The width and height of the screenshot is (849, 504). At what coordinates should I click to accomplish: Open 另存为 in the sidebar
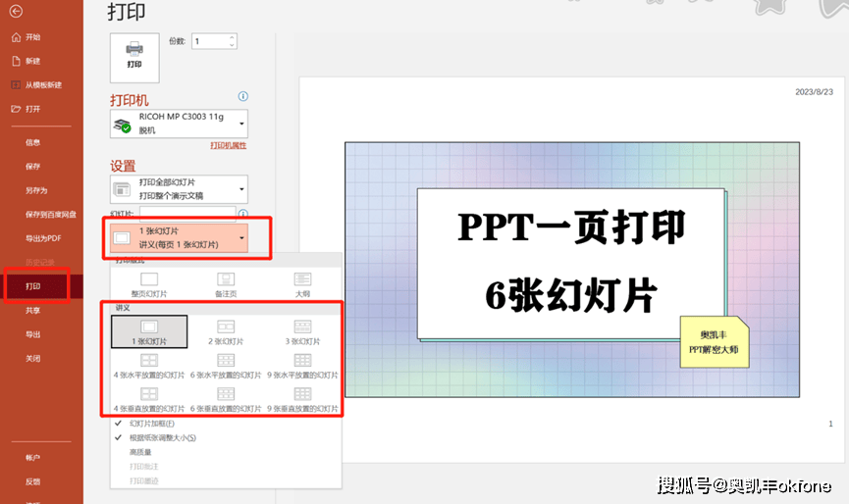(35, 191)
